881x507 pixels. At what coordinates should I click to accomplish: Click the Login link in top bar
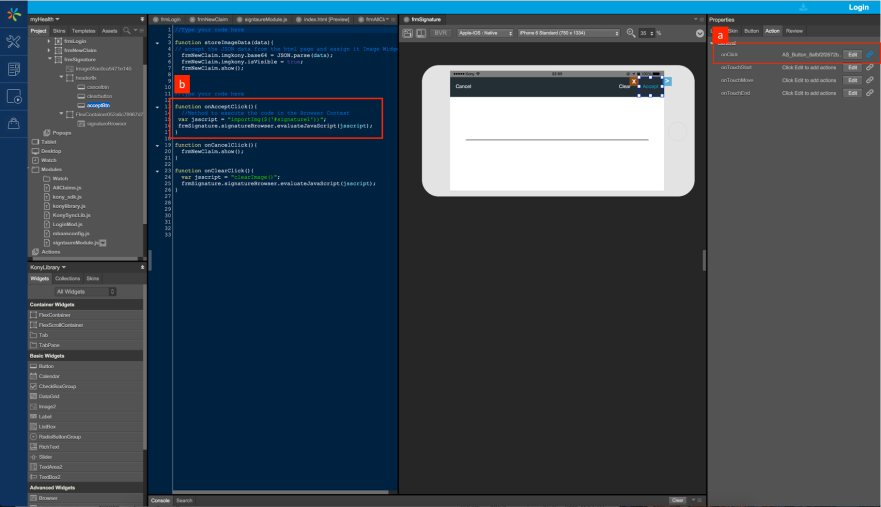[x=858, y=7]
